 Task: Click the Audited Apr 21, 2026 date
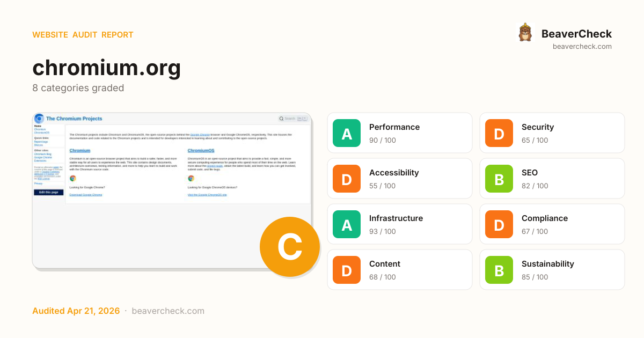pyautogui.click(x=75, y=311)
